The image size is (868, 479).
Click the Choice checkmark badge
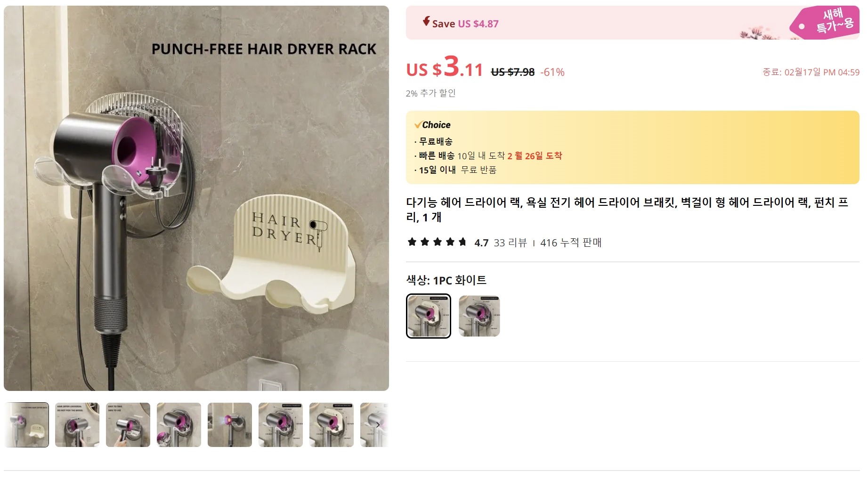(x=432, y=125)
